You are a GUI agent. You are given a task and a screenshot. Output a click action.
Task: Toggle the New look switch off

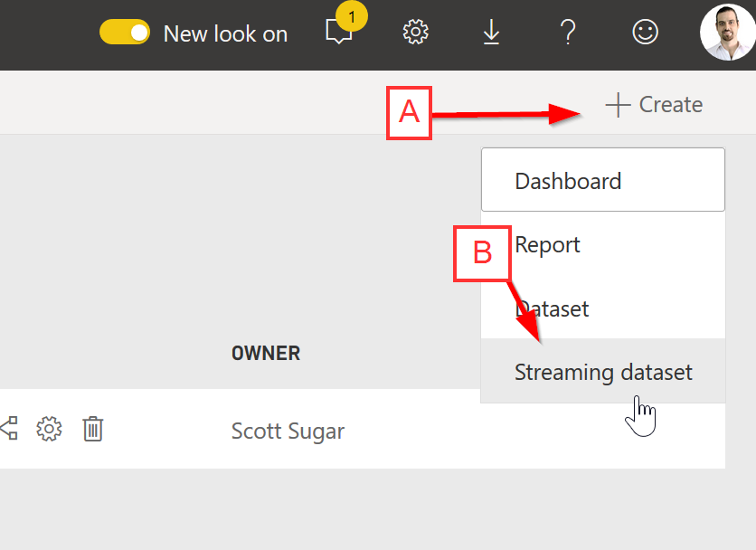[125, 33]
